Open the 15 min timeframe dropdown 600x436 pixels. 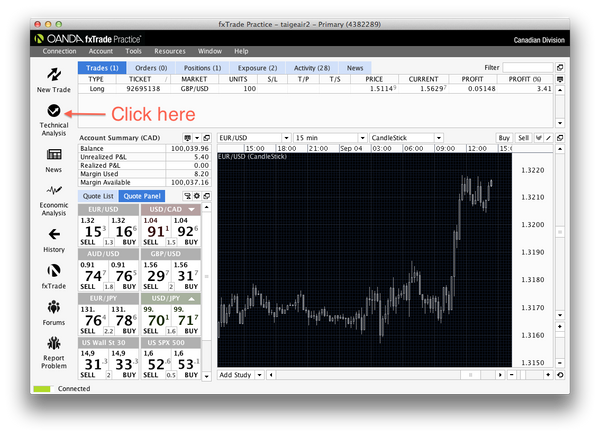coord(328,137)
